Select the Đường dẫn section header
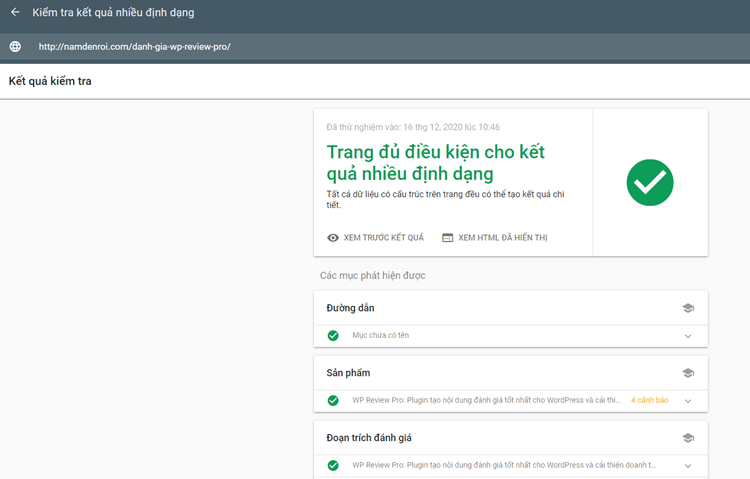 (x=351, y=308)
